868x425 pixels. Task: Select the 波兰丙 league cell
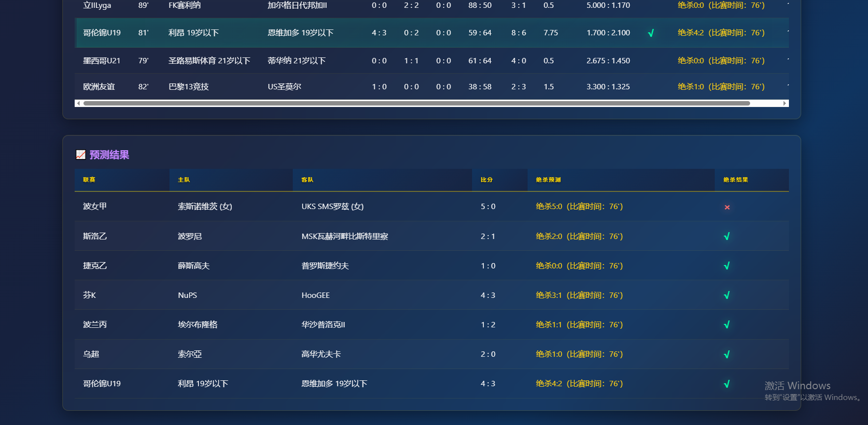pyautogui.click(x=95, y=324)
